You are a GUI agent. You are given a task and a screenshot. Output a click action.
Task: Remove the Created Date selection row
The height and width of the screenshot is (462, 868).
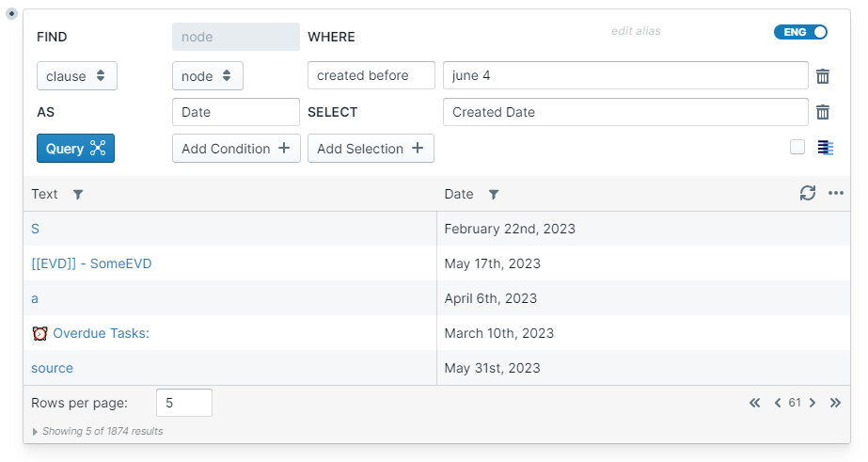[x=823, y=112]
